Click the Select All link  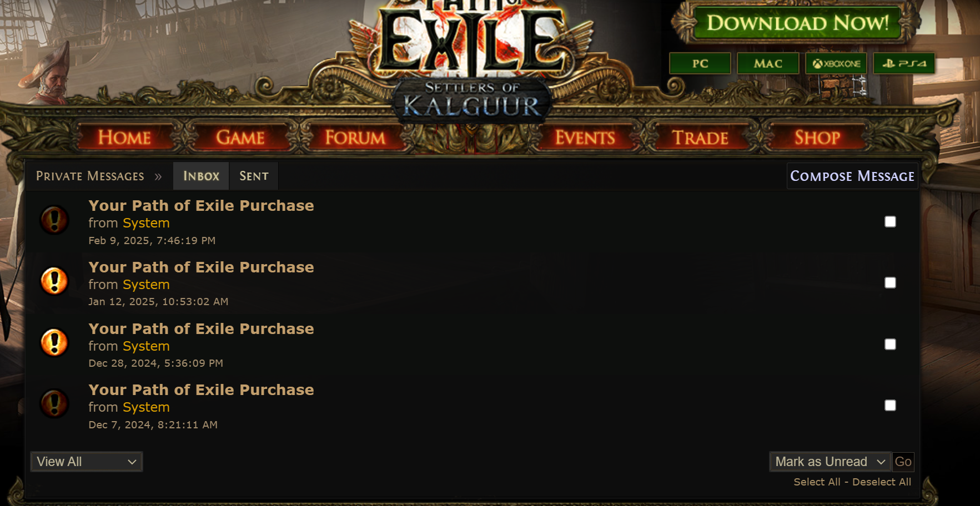click(x=817, y=482)
